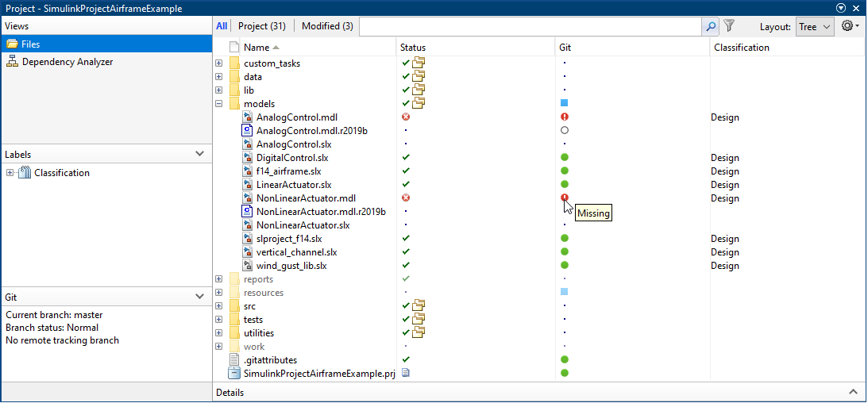
Task: Click the search magnifier icon
Action: pos(710,26)
